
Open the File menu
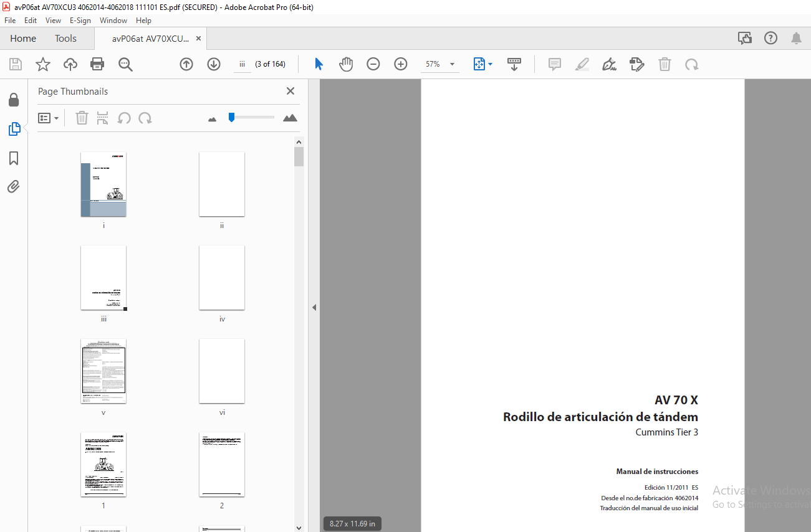(x=10, y=21)
